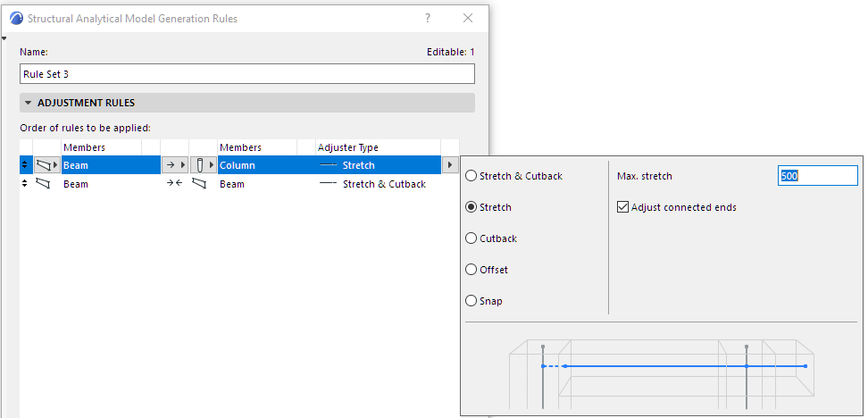Select the Beam cell in the first row

click(111, 165)
